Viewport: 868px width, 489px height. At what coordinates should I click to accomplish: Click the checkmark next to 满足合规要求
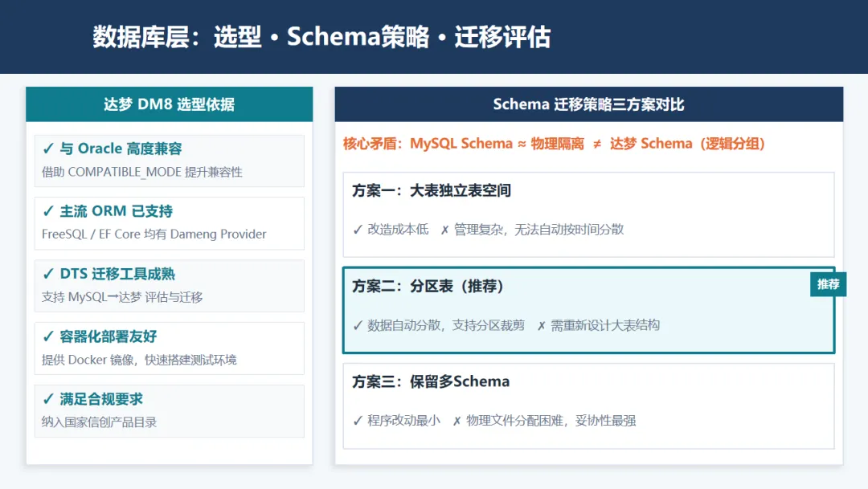[x=48, y=399]
